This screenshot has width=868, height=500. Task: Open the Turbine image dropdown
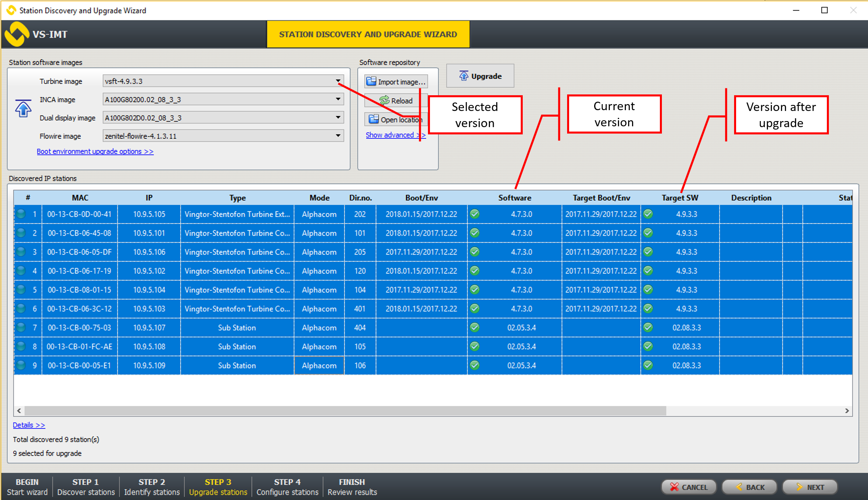click(338, 81)
